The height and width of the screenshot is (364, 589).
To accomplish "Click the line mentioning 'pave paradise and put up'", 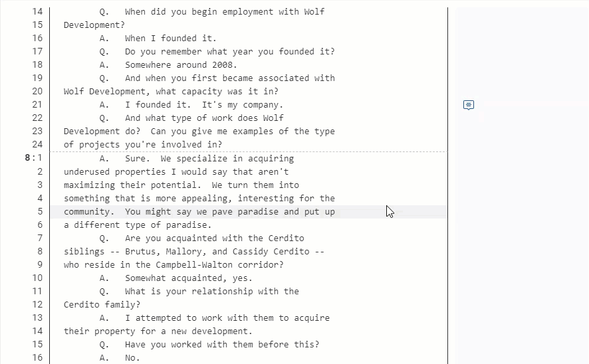I will click(199, 212).
